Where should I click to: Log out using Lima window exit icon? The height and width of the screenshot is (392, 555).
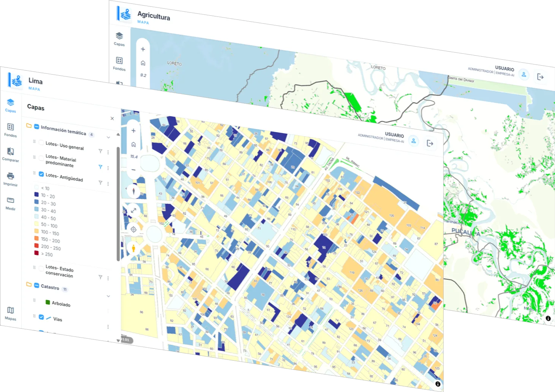click(430, 143)
